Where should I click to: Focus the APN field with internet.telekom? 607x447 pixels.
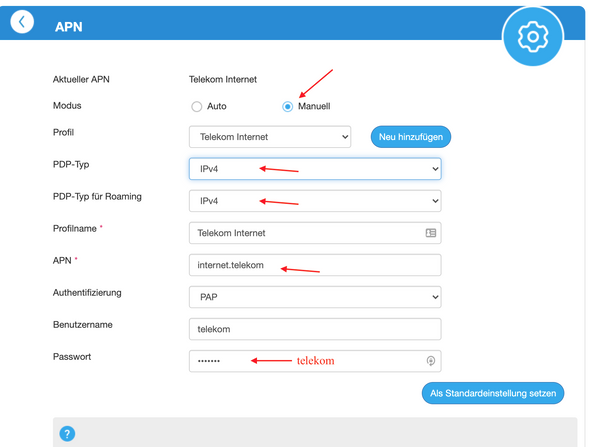[x=315, y=265]
